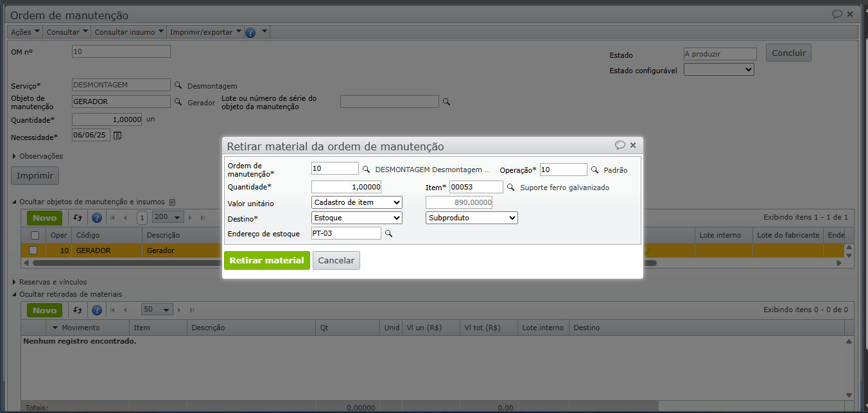Image resolution: width=868 pixels, height=413 pixels.
Task: Open the dropdown arrow next to the help icon
Action: coord(264,31)
